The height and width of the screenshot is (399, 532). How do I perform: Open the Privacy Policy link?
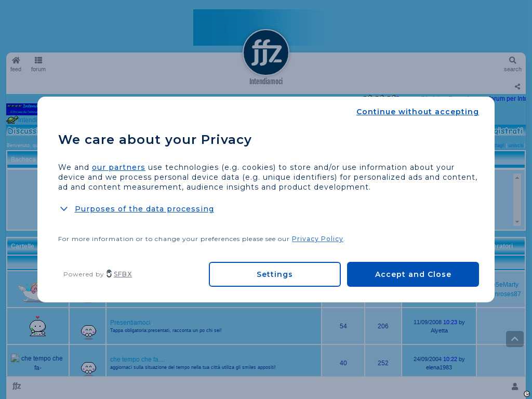(317, 239)
